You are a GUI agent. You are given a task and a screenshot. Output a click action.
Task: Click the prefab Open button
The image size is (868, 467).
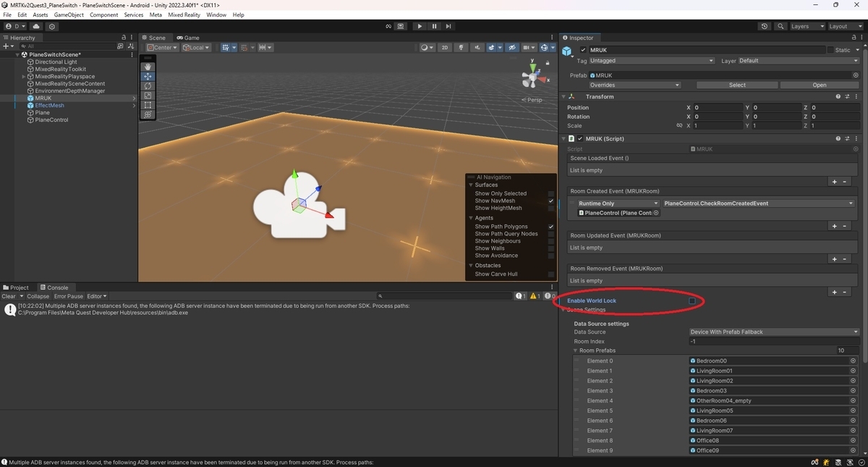[819, 85]
